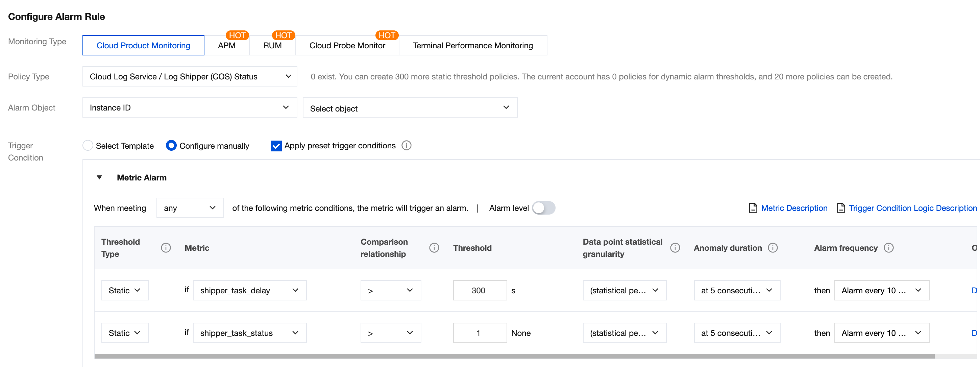This screenshot has height=367, width=980.
Task: Select the Select Template radio button
Action: 88,145
